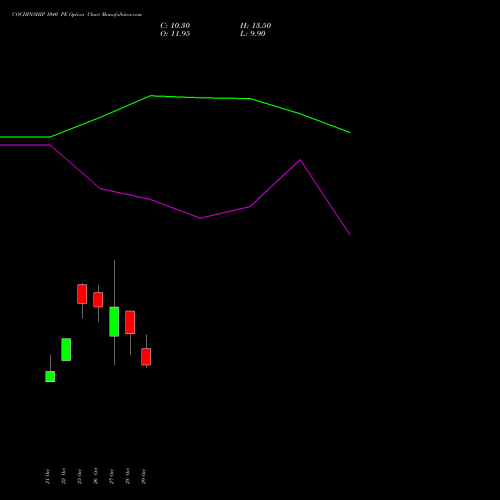Screen dimensions: 500x500
Task: Click the green indicator line's peak
Action: click(x=151, y=96)
